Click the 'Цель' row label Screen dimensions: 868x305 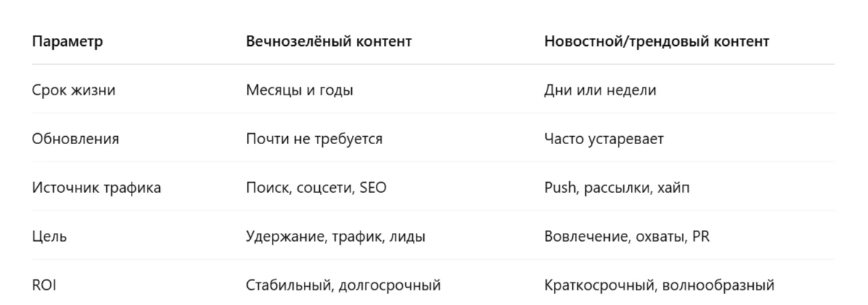(49, 237)
